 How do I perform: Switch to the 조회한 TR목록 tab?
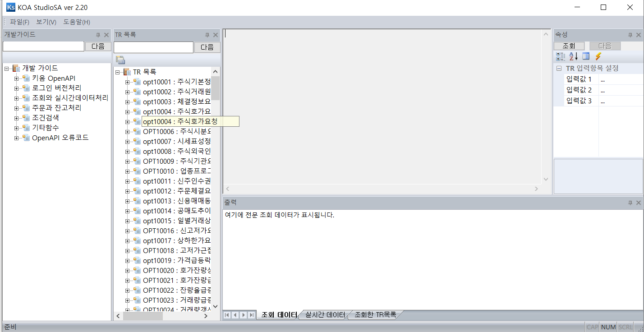(x=375, y=315)
